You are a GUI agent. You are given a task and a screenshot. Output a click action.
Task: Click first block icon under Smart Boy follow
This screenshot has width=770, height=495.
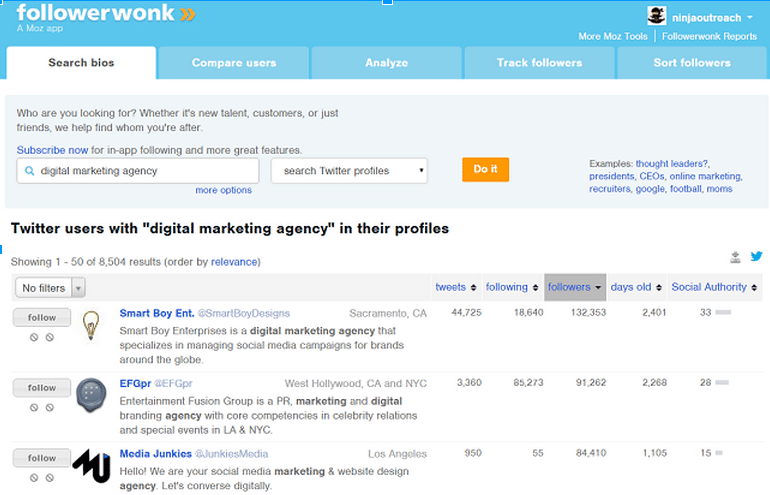[x=34, y=337]
